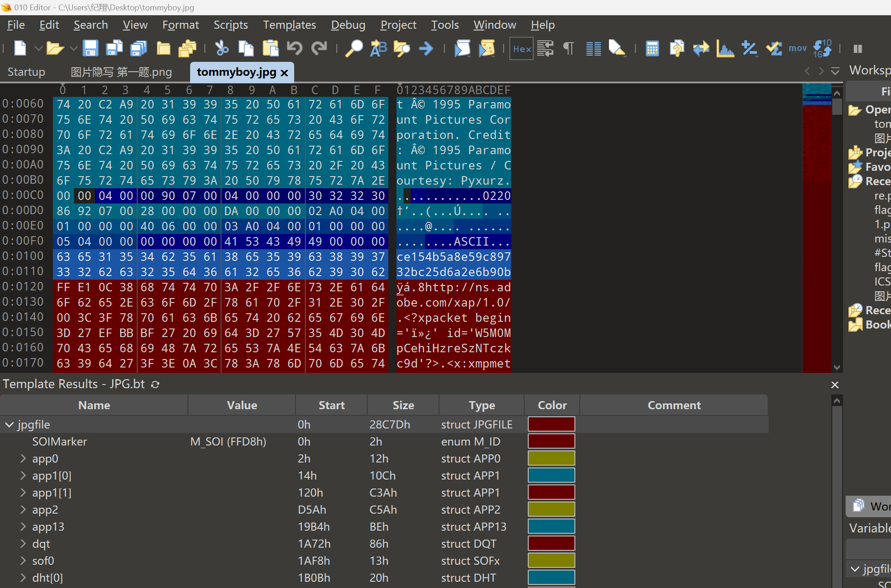Save the file with the floppy icon
The height and width of the screenshot is (588, 891).
pos(90,48)
